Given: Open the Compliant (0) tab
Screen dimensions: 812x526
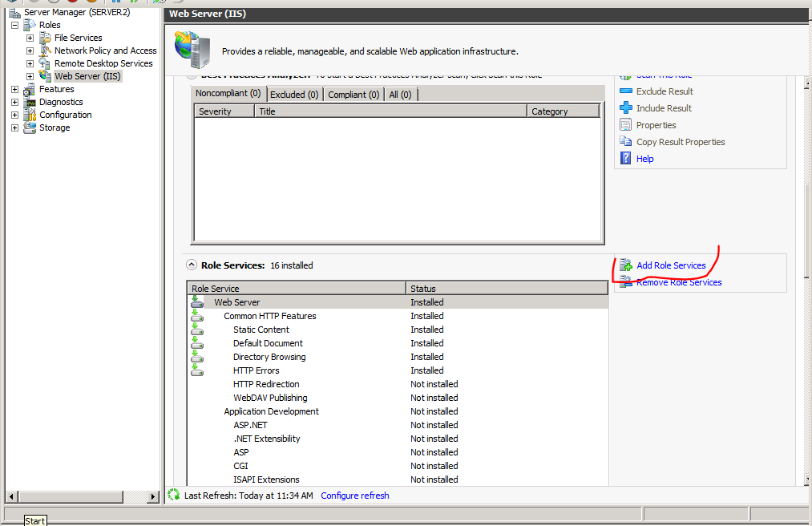Looking at the screenshot, I should [353, 95].
